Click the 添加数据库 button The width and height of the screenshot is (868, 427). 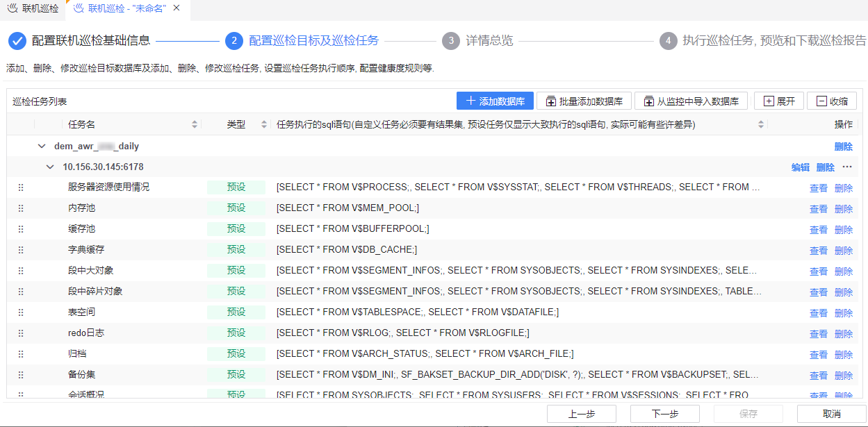coord(495,101)
